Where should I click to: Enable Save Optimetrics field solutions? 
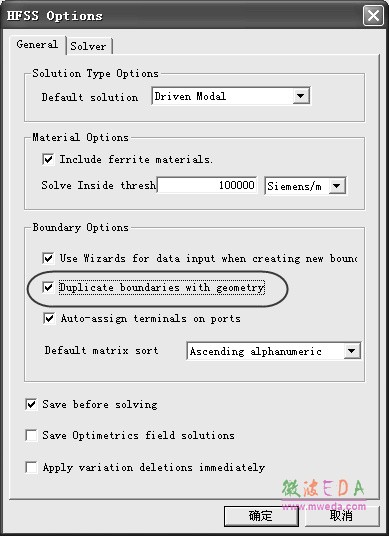coord(31,435)
